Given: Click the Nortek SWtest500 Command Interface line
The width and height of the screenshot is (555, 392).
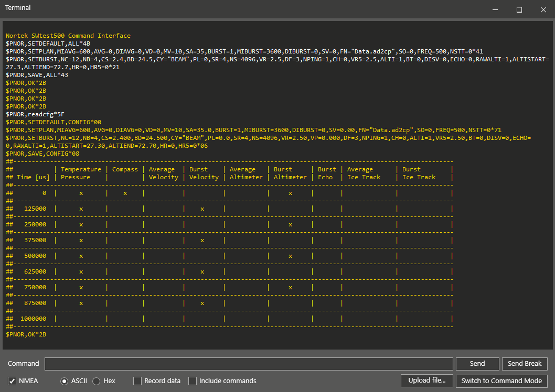Looking at the screenshot, I should (68, 36).
